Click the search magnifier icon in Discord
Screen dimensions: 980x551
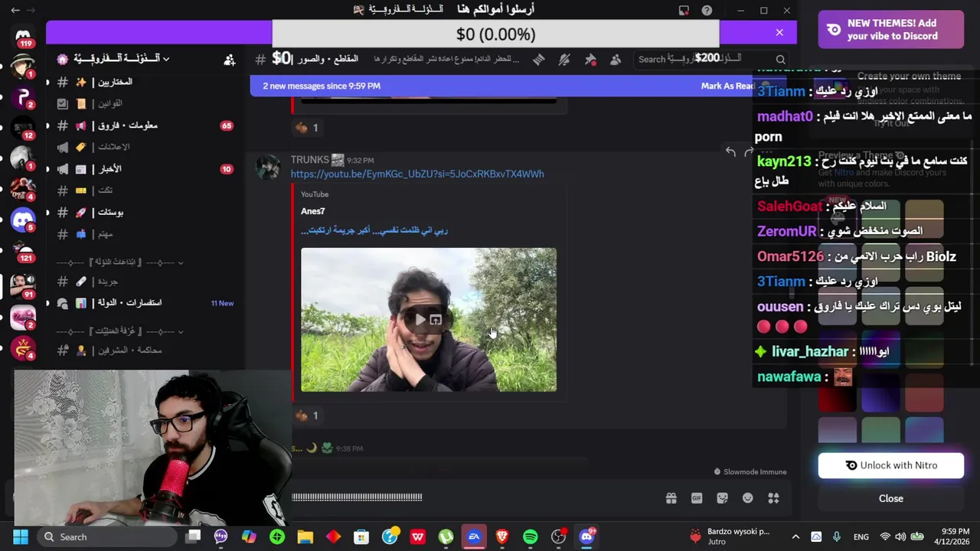tap(780, 60)
